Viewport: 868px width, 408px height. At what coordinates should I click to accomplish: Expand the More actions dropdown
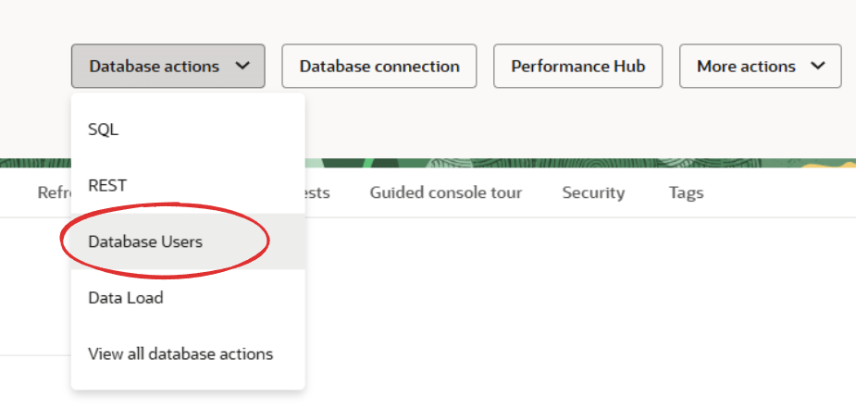click(x=761, y=66)
